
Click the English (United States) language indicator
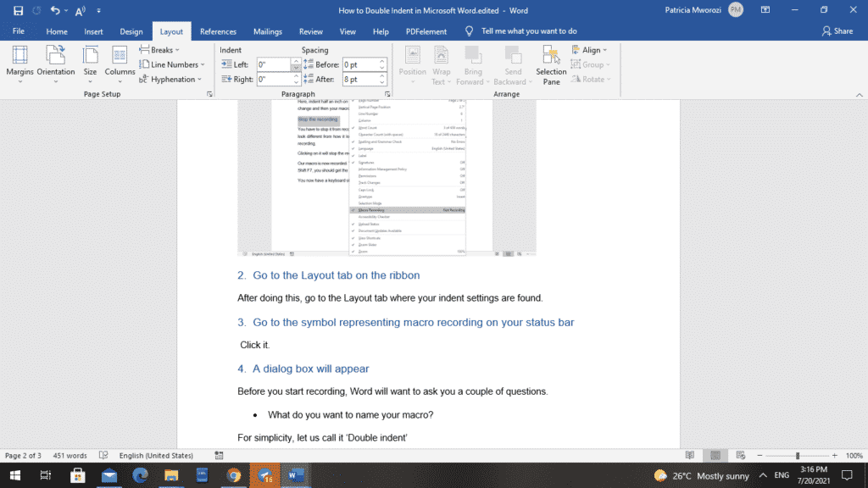156,455
